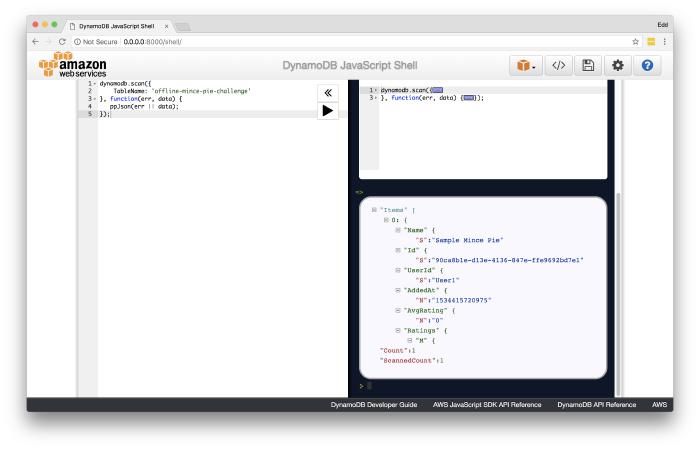The height and width of the screenshot is (450, 700).
Task: Collapse the "Name" attribute node
Action: tap(398, 230)
